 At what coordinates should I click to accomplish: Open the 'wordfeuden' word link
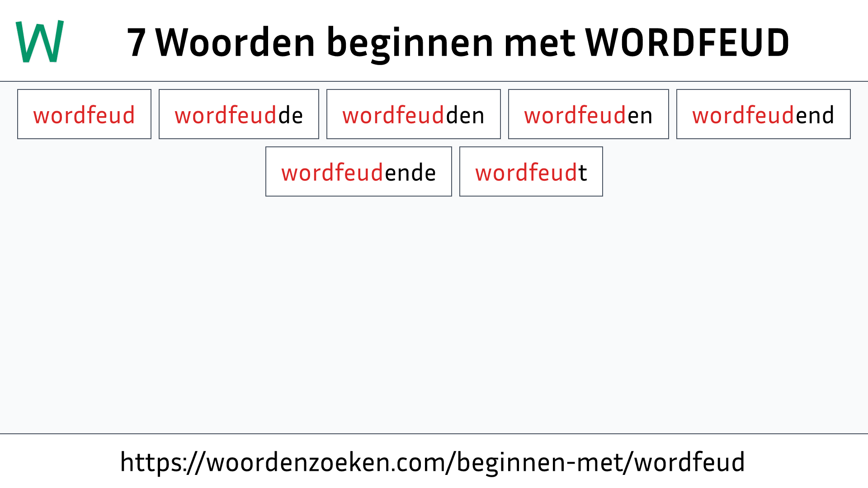589,114
